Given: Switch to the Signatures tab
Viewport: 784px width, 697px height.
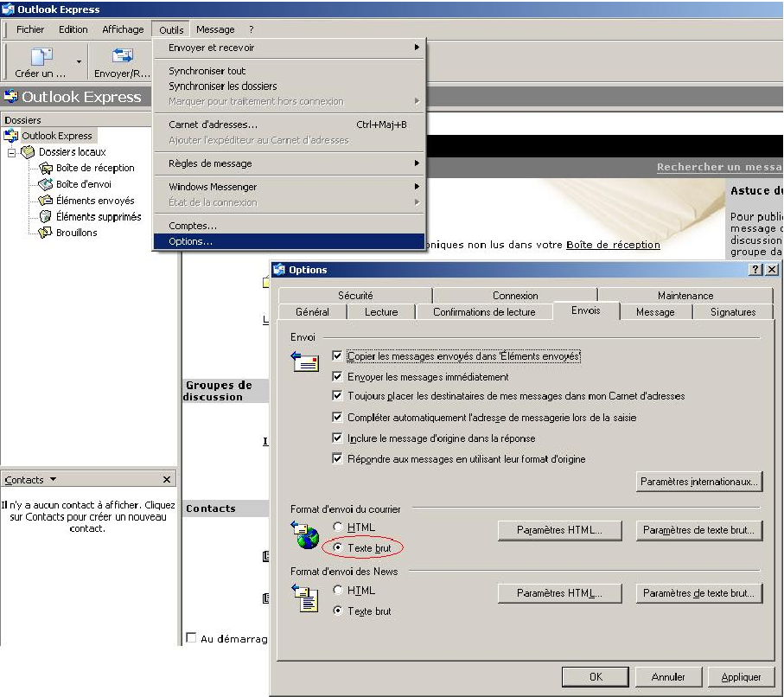Looking at the screenshot, I should [x=732, y=311].
